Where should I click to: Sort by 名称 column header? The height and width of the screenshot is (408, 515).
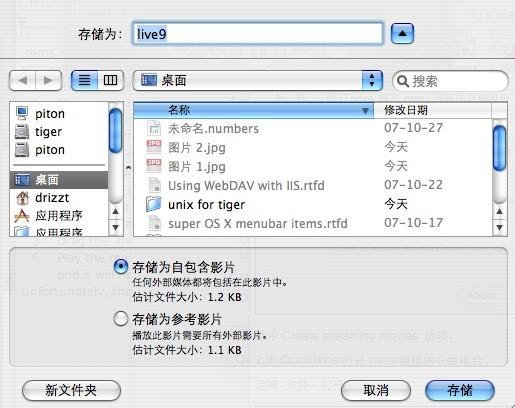click(x=253, y=110)
